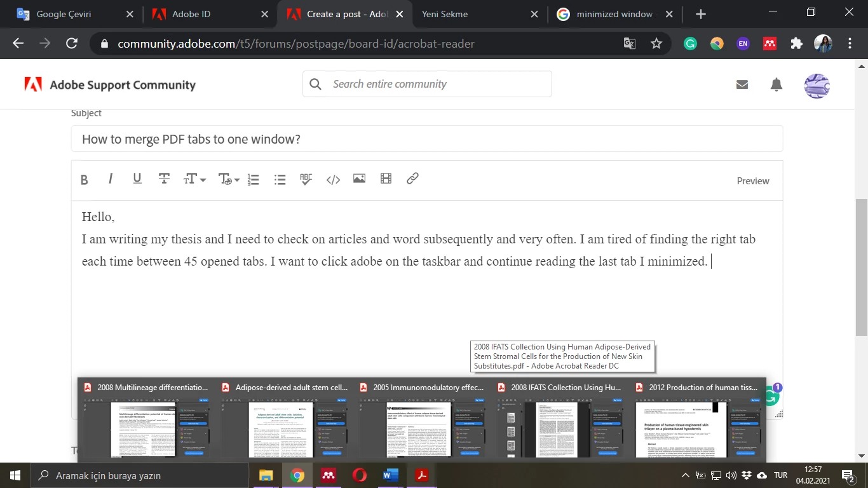The height and width of the screenshot is (488, 868).
Task: Open File Explorer from taskbar
Action: (266, 475)
